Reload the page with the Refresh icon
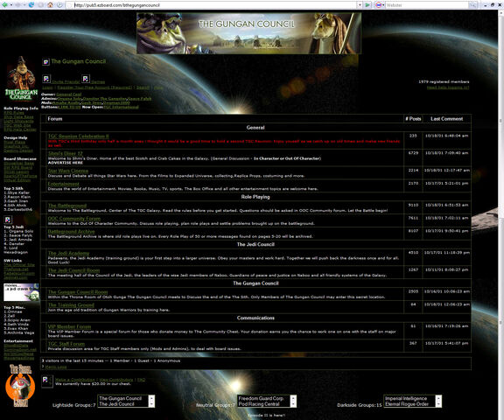The width and height of the screenshot is (504, 420). (x=31, y=5)
